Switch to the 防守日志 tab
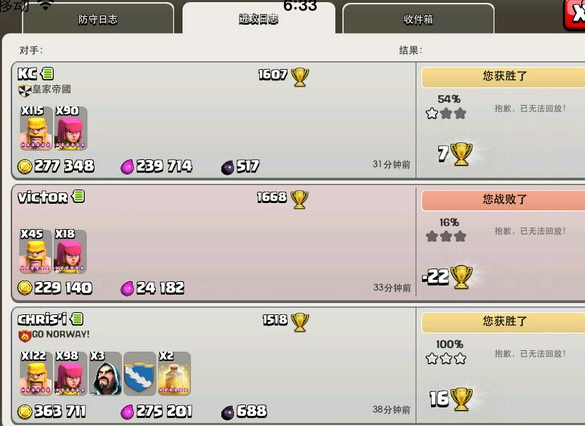 (98, 19)
